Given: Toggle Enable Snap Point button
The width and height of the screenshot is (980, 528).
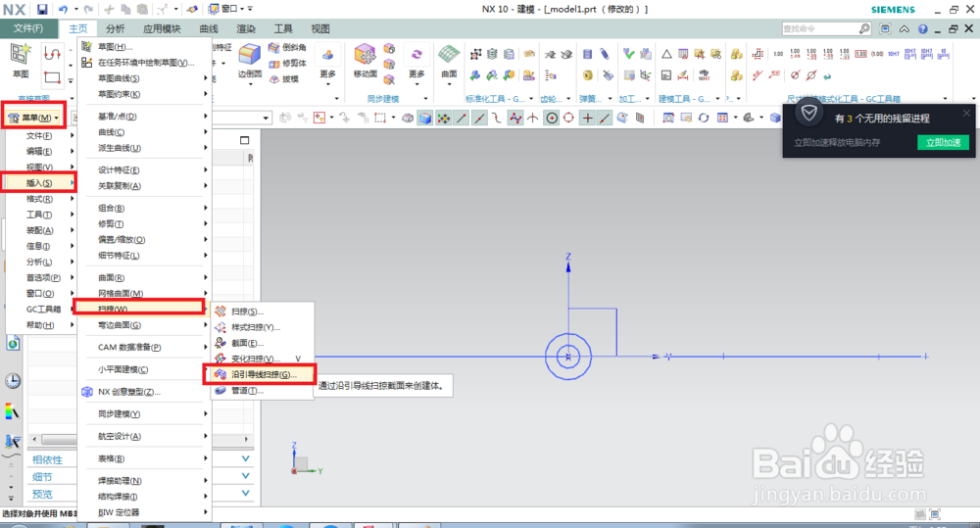Looking at the screenshot, I should coord(443,118).
